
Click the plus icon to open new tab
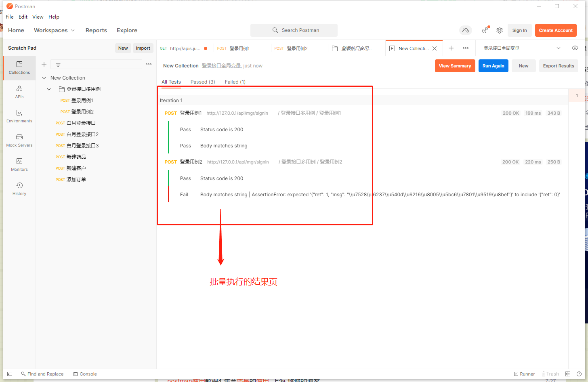pyautogui.click(x=451, y=48)
